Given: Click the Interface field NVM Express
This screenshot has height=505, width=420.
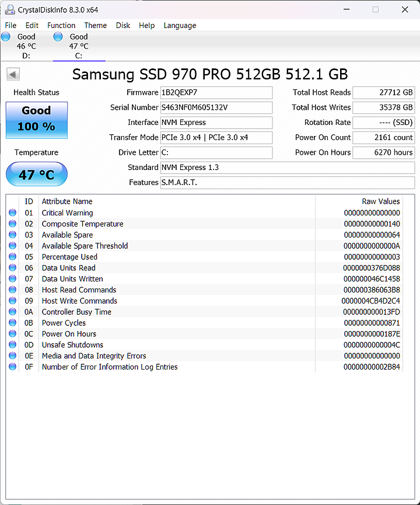Looking at the screenshot, I should 216,123.
